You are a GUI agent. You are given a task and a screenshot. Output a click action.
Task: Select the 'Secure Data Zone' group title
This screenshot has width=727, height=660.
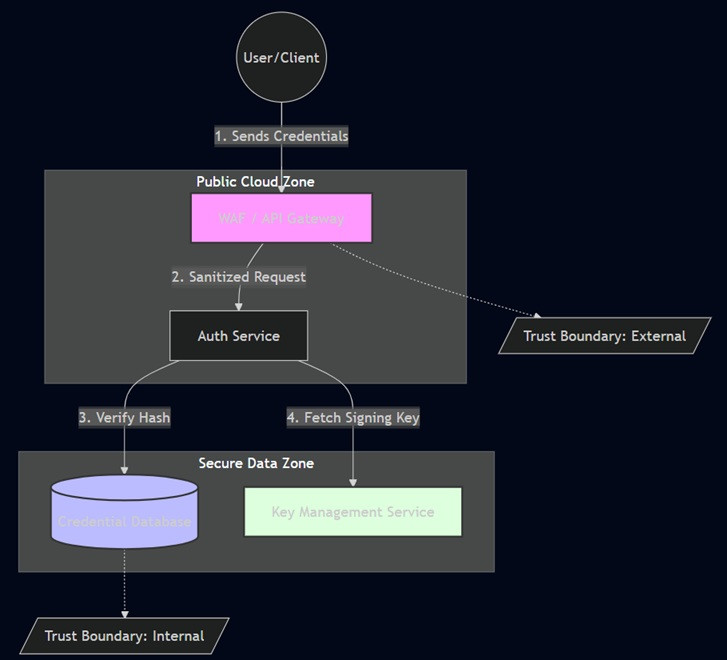click(256, 463)
